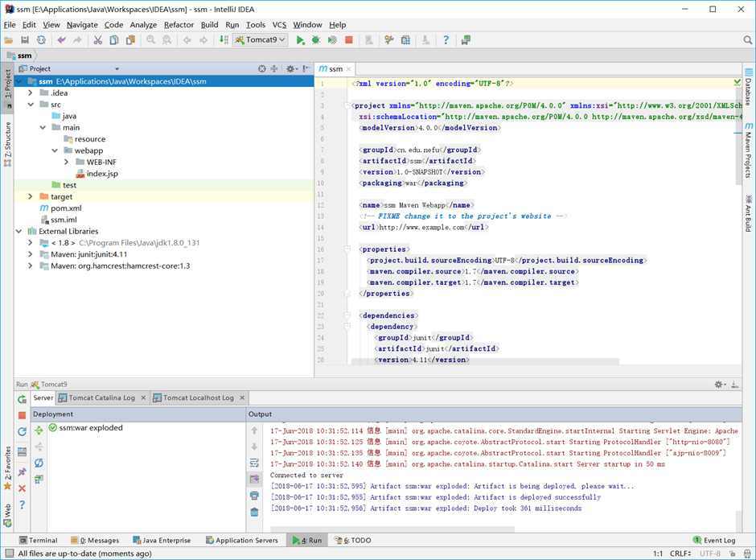Open the VCS menu
The height and width of the screenshot is (560, 756).
coord(279,25)
